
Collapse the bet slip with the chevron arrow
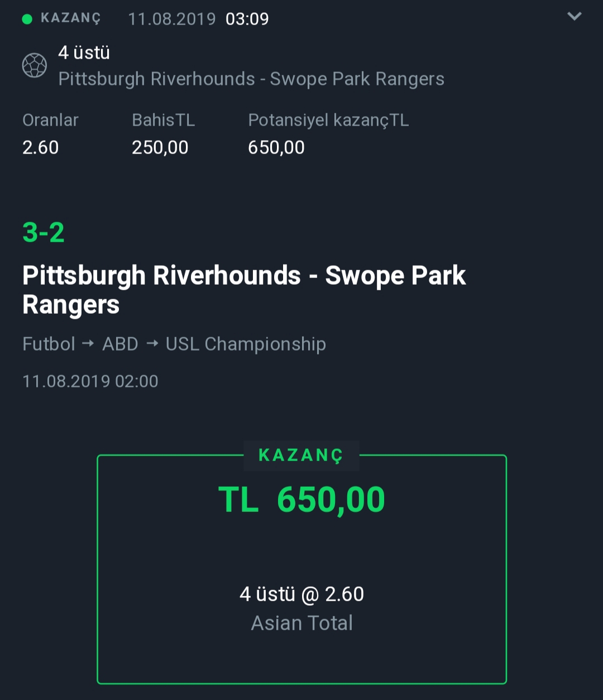[575, 16]
